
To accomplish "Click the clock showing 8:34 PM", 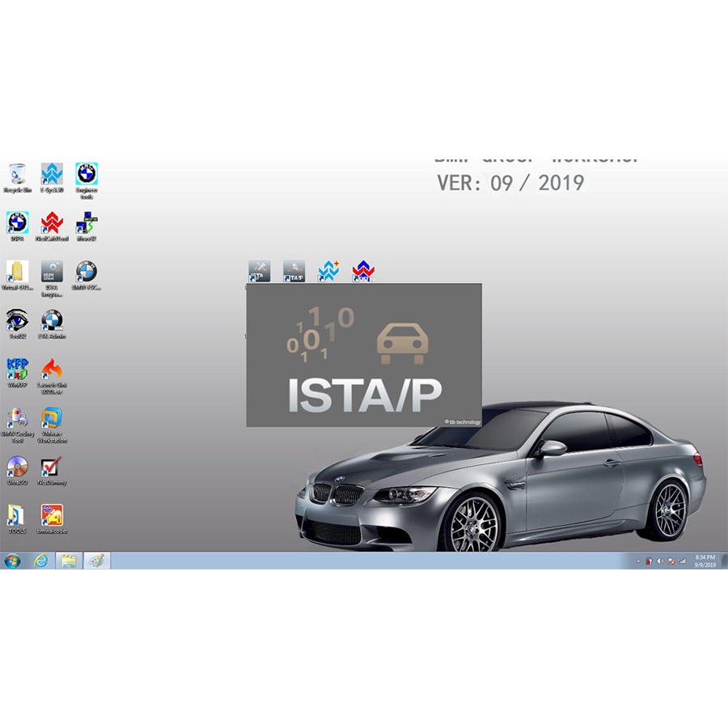I will point(705,561).
